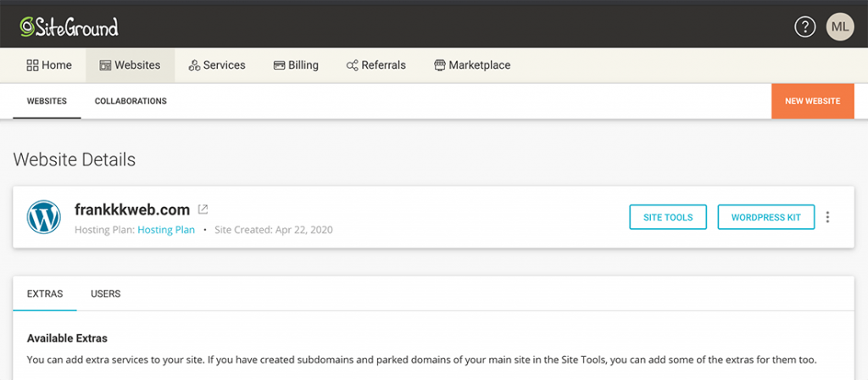Viewport: 868px width, 380px height.
Task: Switch to the Collaborations tab
Action: click(131, 101)
